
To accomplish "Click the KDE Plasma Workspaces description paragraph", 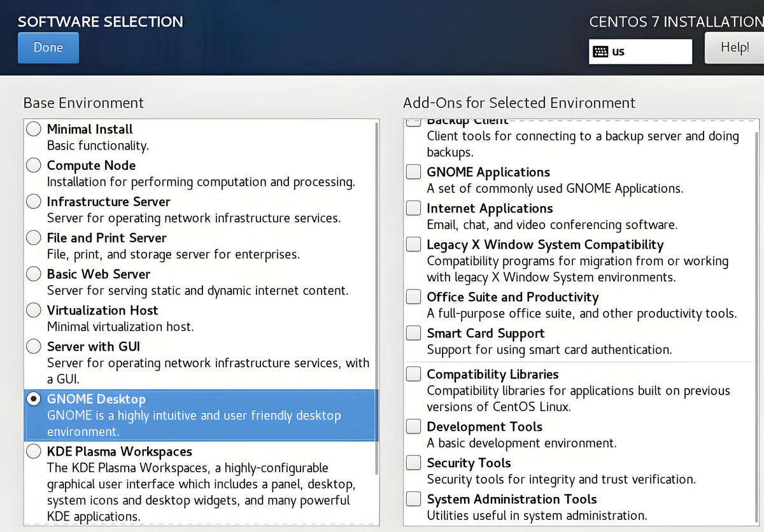I will 202,492.
